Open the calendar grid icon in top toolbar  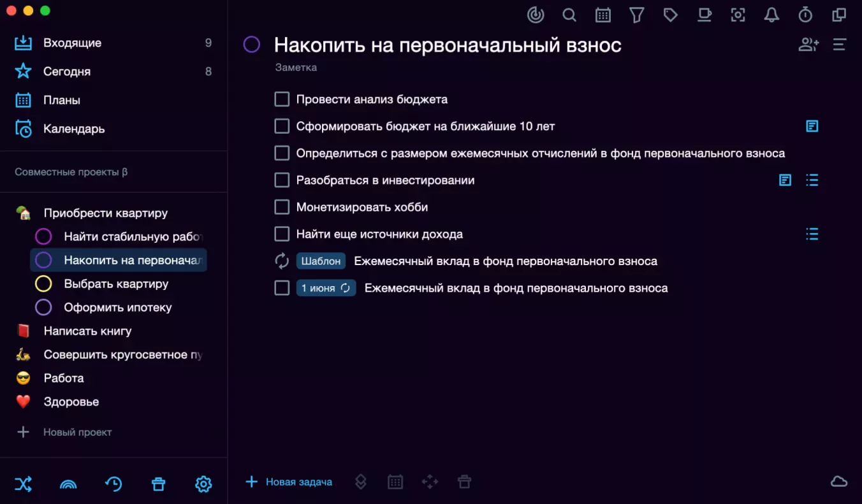[603, 15]
